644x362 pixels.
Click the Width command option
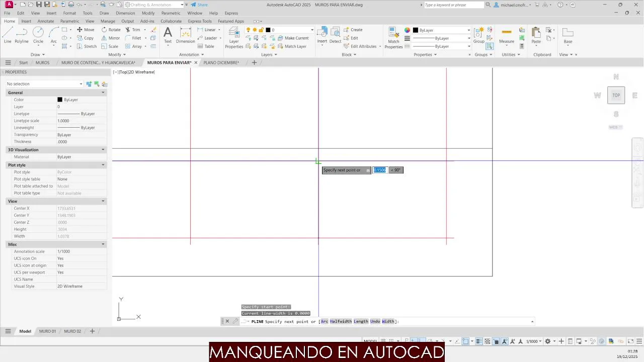388,321
